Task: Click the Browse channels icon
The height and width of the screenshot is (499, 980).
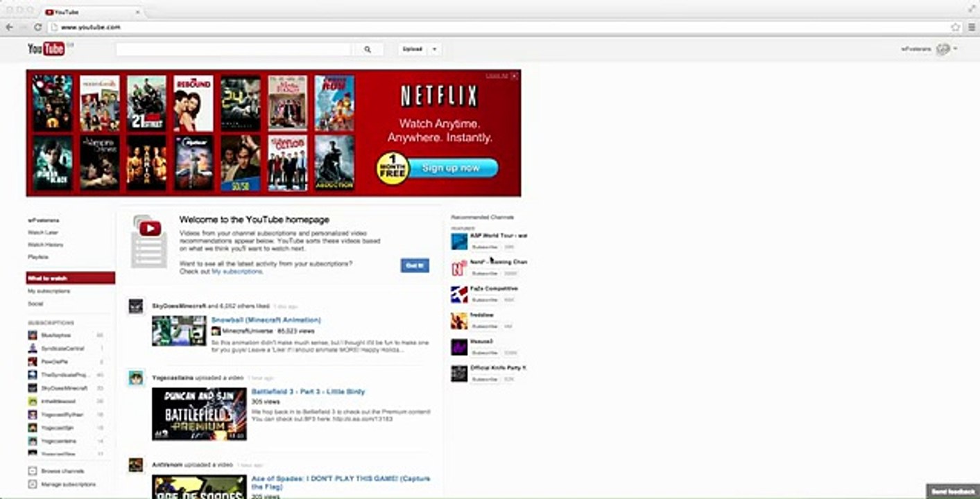Action: click(x=33, y=471)
